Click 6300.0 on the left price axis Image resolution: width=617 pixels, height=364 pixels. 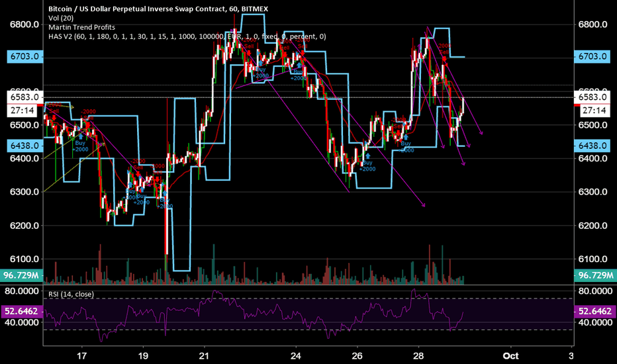point(24,192)
